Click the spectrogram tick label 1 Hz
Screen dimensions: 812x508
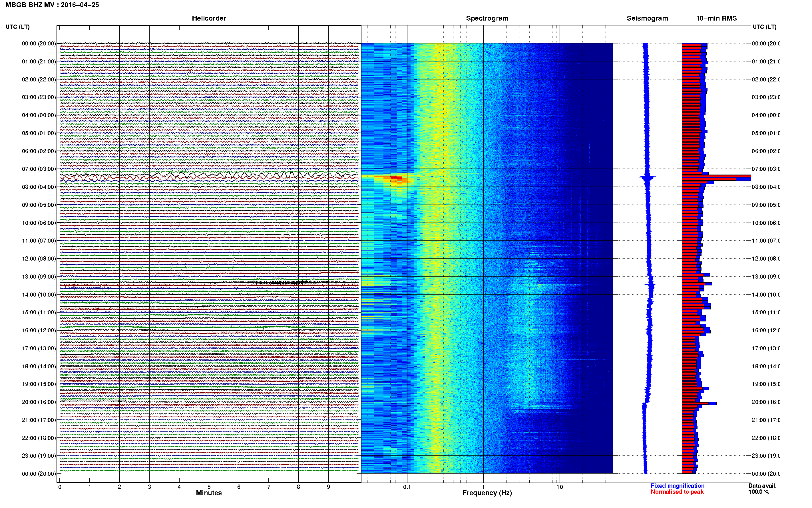[483, 487]
